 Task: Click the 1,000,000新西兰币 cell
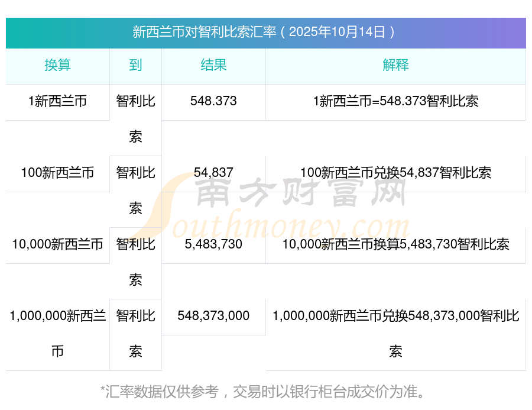point(57,334)
